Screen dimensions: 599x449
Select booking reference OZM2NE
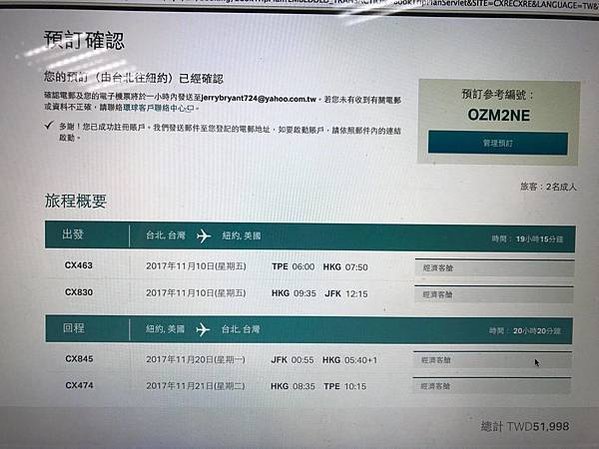click(x=499, y=115)
